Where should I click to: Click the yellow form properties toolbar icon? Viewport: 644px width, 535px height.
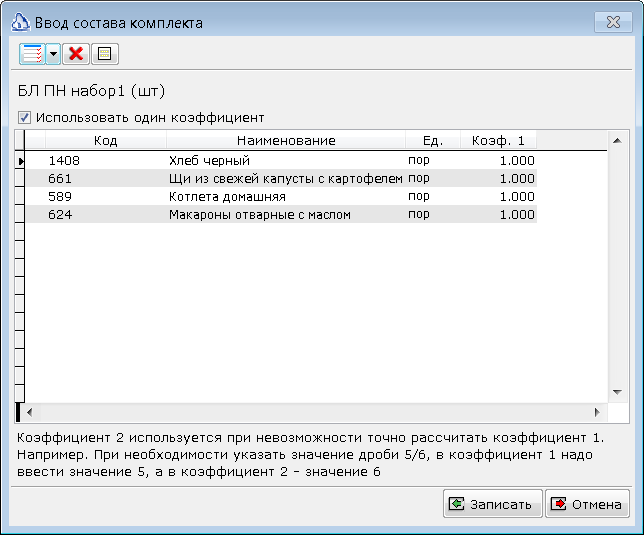(x=105, y=54)
